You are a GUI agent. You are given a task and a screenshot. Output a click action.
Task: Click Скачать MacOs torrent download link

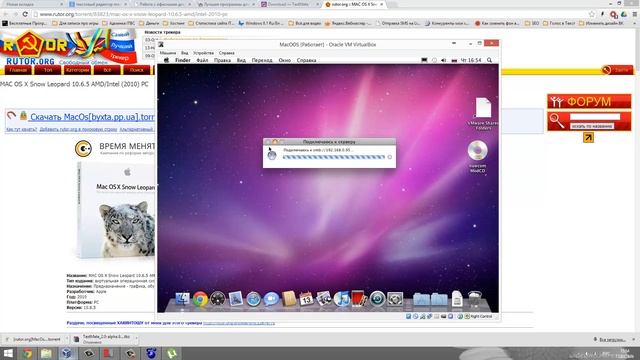[x=92, y=117]
